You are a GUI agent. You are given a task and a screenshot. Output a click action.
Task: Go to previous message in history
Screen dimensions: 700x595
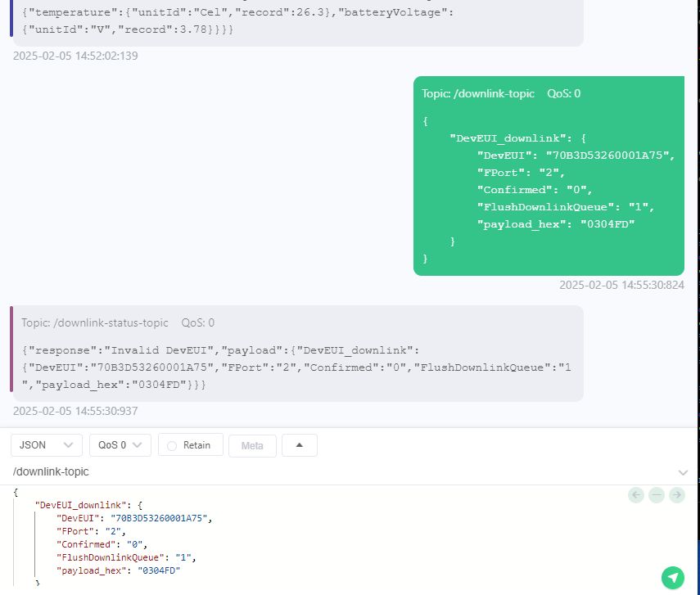(636, 494)
